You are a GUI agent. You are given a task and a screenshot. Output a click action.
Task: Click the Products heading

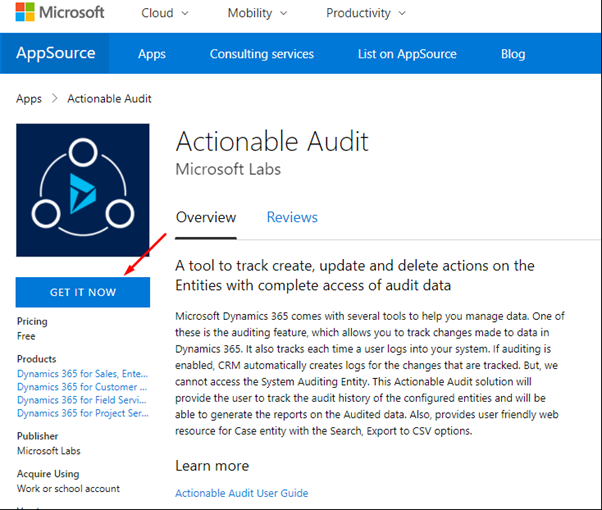tap(36, 359)
